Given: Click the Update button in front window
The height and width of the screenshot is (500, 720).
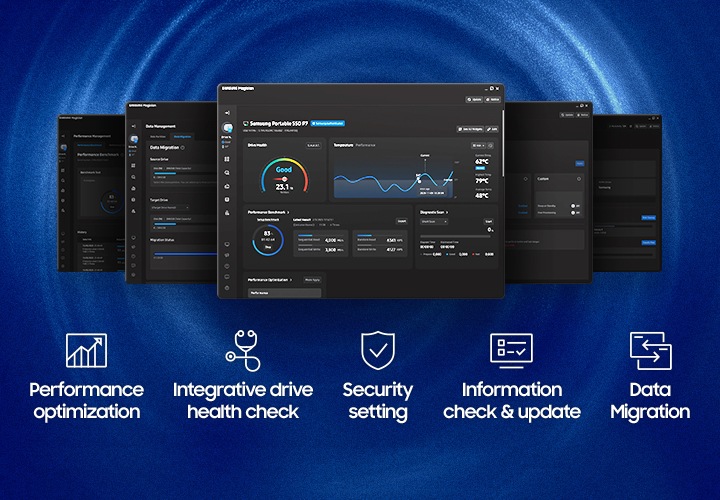Looking at the screenshot, I should (x=474, y=100).
